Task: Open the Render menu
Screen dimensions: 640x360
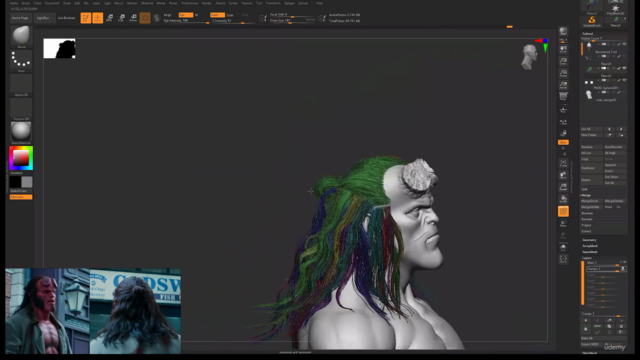Action: point(207,3)
